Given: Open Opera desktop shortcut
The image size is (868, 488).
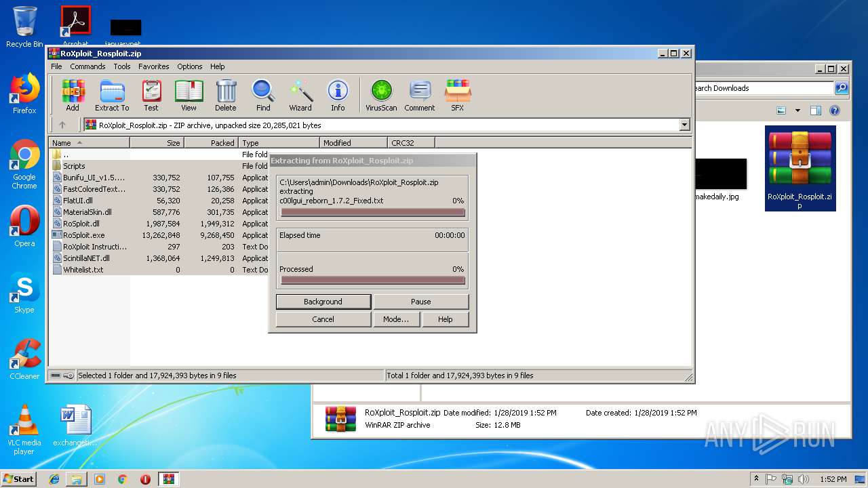Looking at the screenshot, I should click(x=24, y=226).
